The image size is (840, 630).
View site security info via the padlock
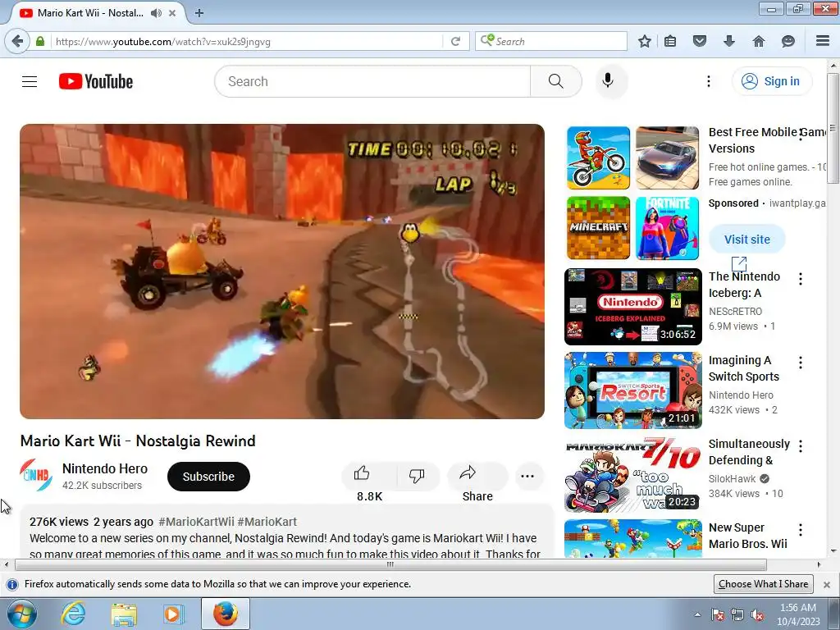click(39, 41)
